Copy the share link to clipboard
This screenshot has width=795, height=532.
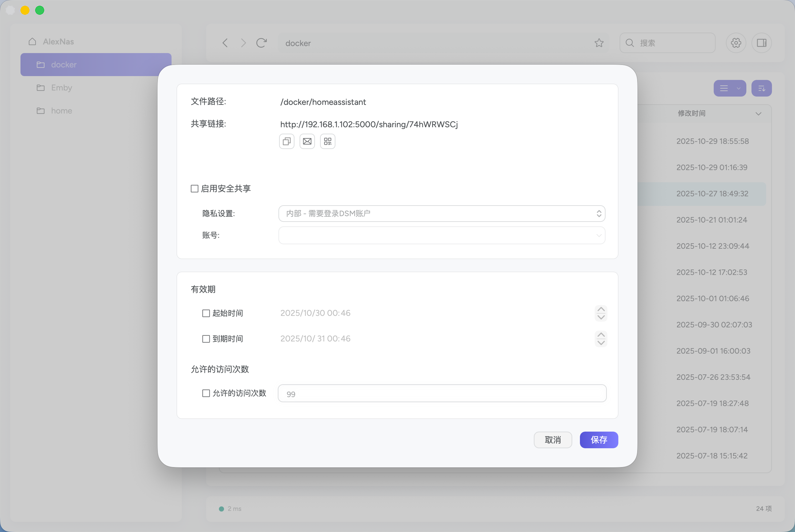point(286,141)
